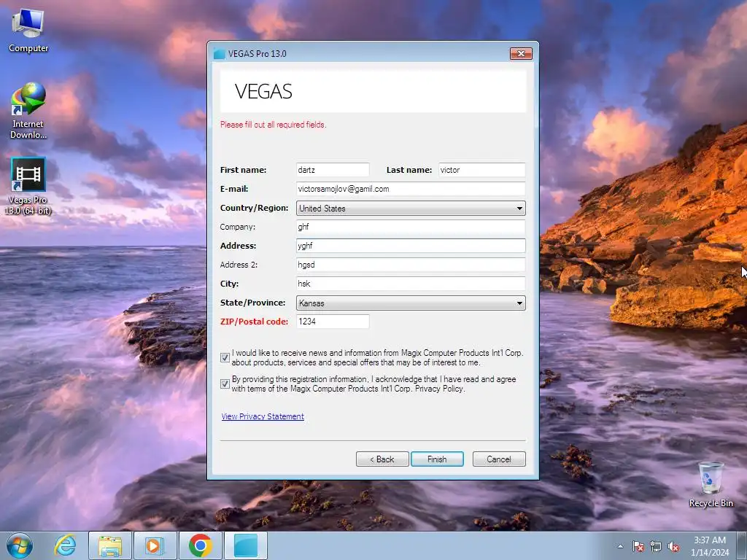Click the Show desktop strip on the taskbar
The image size is (747, 560).
742,545
